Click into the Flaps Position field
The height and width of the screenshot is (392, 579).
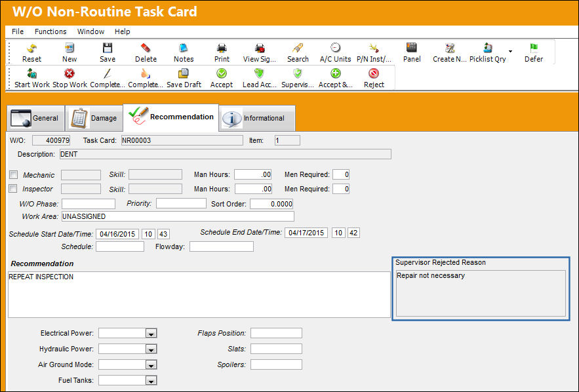click(x=276, y=333)
